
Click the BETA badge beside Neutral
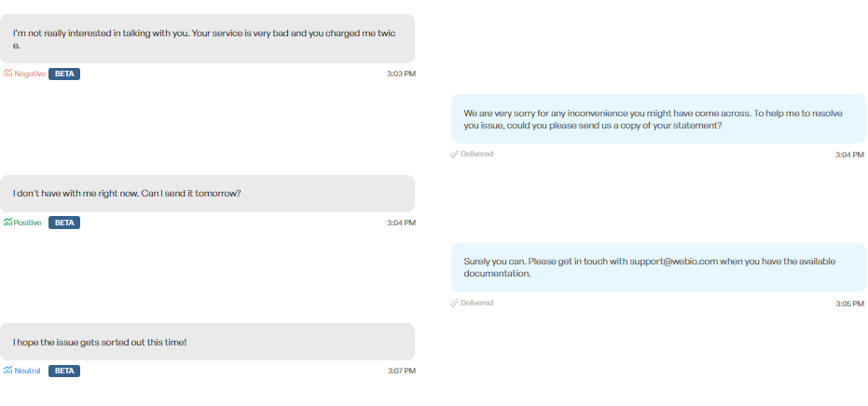tap(64, 371)
